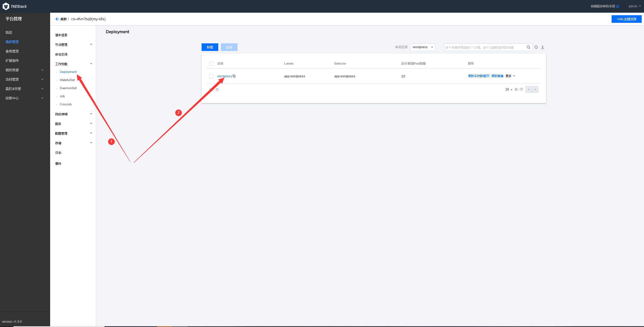Go to previous page arrow
This screenshot has width=644, height=327.
(529, 89)
